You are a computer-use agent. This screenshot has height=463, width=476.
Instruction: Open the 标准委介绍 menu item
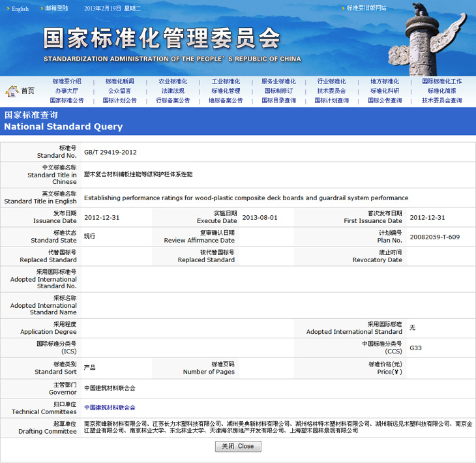pyautogui.click(x=67, y=82)
